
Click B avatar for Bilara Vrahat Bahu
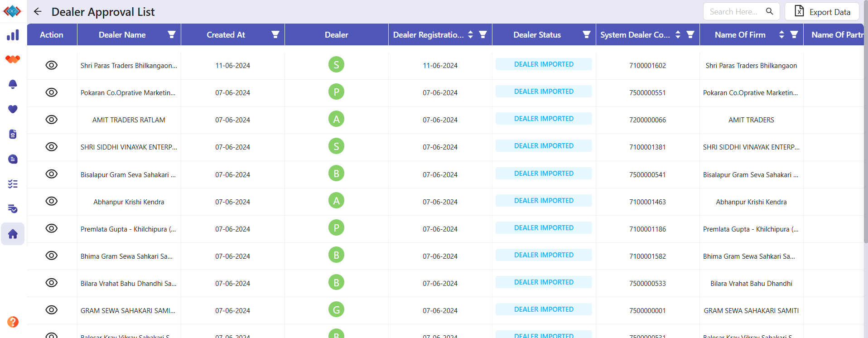coord(336,282)
